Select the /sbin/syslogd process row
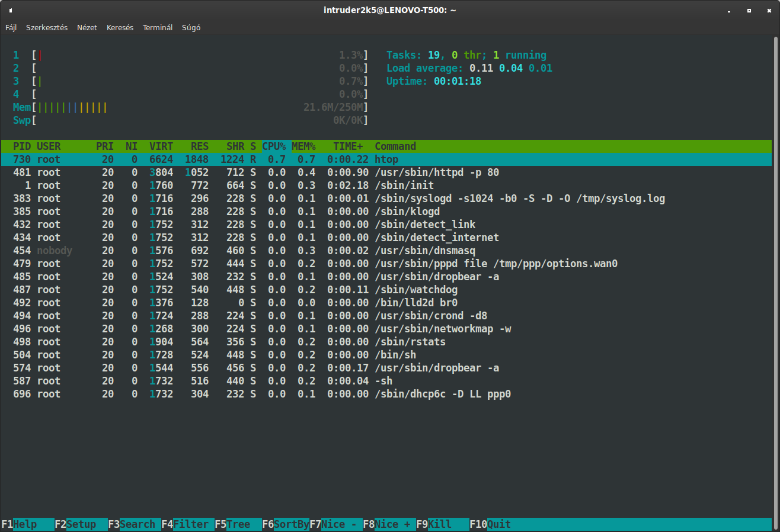The width and height of the screenshot is (780, 532). pos(386,198)
